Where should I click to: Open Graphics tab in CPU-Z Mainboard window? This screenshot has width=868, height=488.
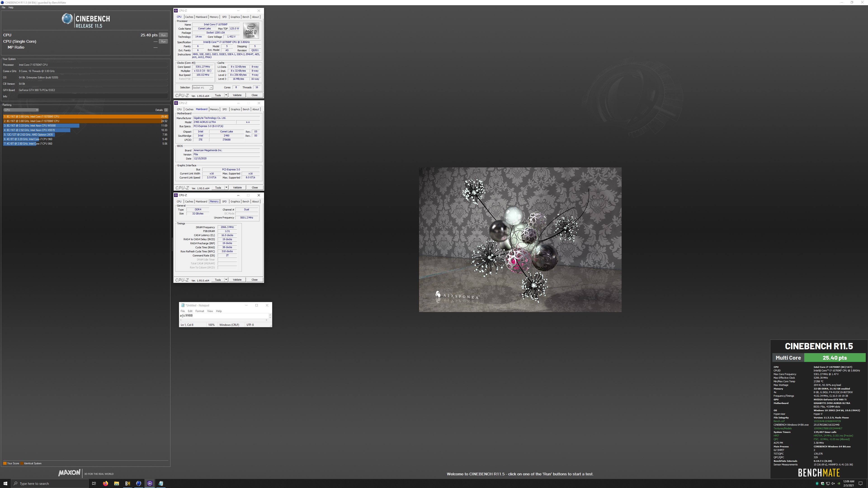235,109
